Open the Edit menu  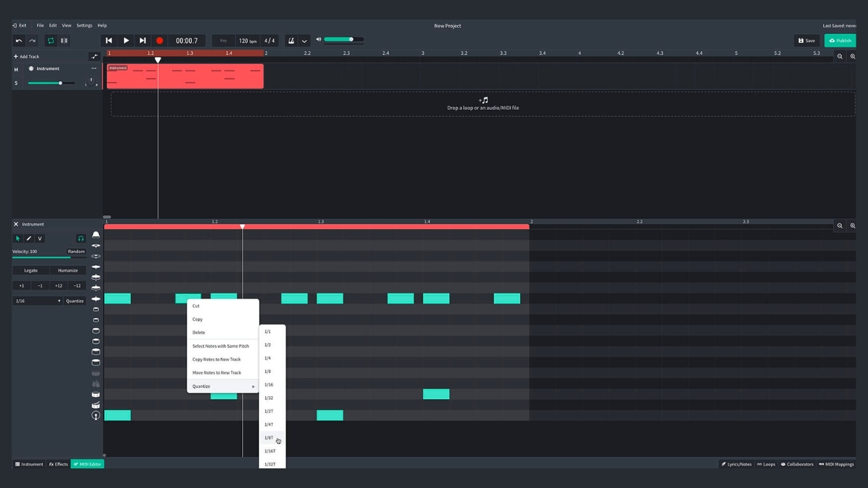[x=53, y=26]
